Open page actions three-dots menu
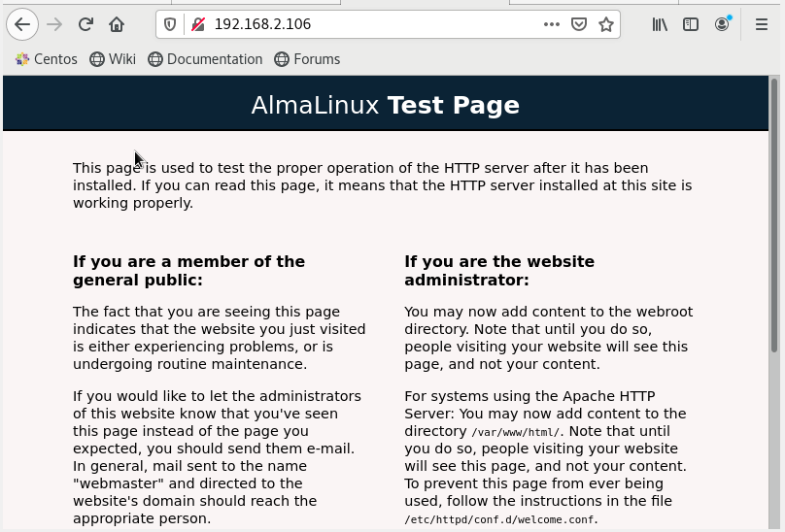 pos(552,24)
